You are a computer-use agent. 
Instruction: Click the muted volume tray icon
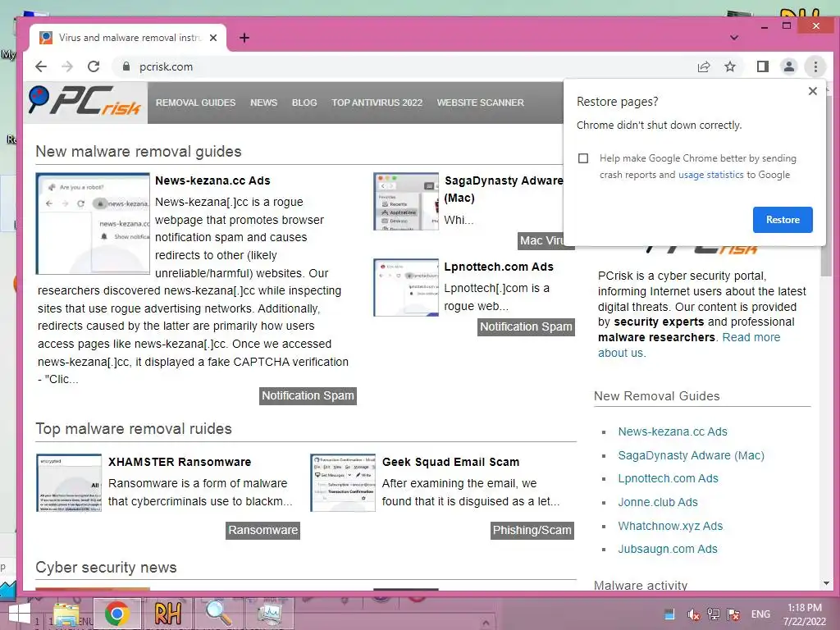[693, 614]
